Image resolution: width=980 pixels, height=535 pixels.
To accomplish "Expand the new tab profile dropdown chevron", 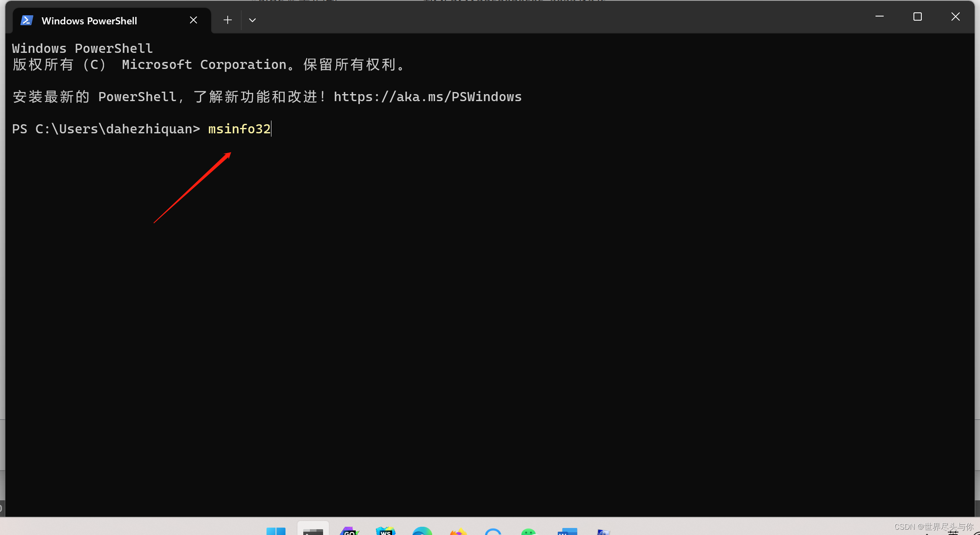I will coord(252,20).
